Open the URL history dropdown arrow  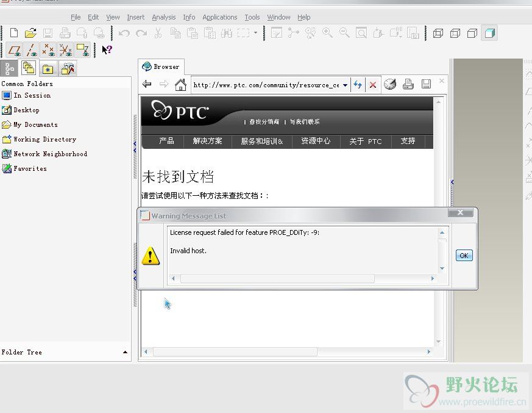345,85
